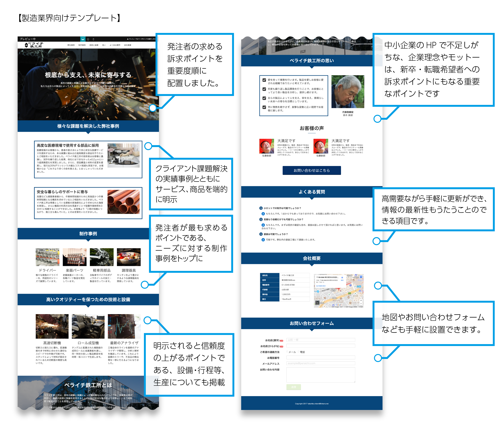The image size is (504, 446).
Task: Click the メールアドレス input field
Action: (x=321, y=363)
